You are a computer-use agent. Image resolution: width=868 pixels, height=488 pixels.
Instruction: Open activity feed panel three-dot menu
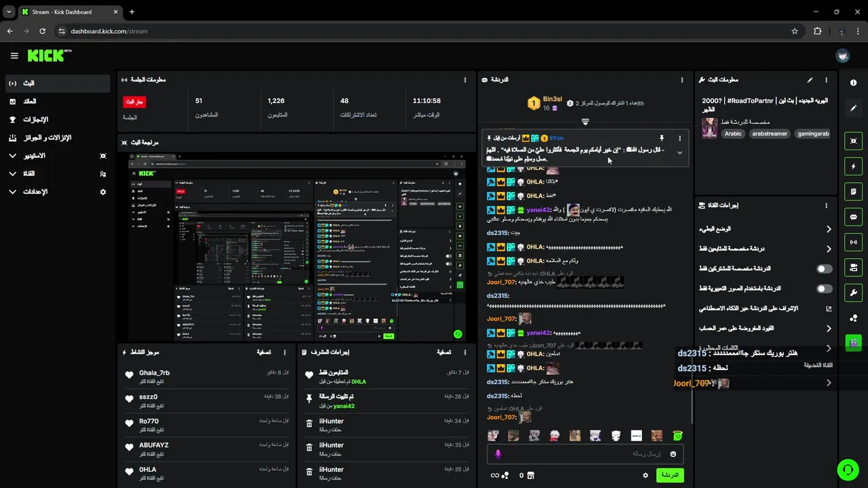pos(285,352)
